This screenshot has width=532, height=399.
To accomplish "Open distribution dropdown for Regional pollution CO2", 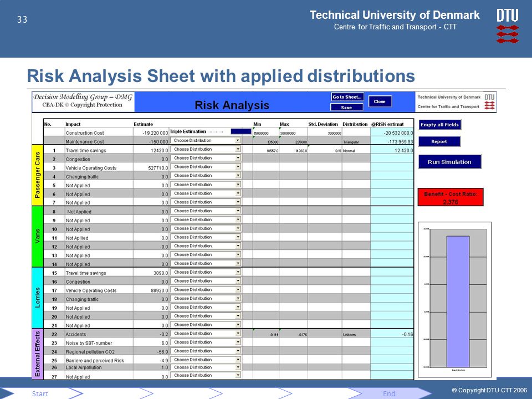I will tap(238, 351).
